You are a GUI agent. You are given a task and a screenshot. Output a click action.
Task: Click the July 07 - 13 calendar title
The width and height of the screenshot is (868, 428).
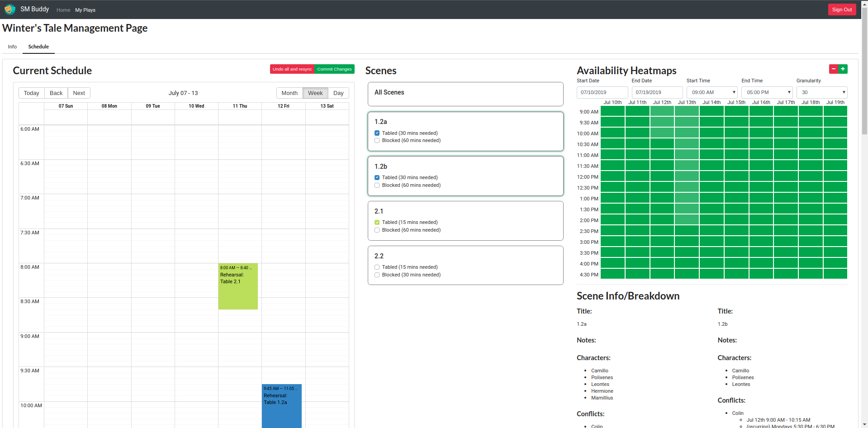tap(183, 93)
